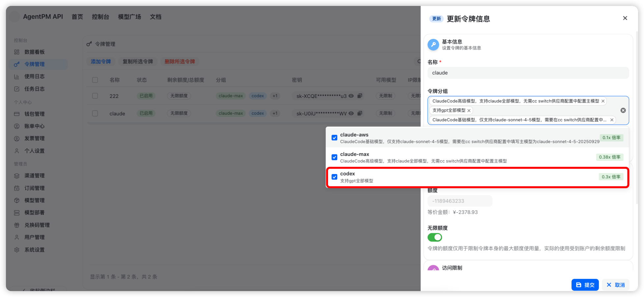Click the 渠道管理 layers icon
This screenshot has width=644, height=297.
coord(16,176)
